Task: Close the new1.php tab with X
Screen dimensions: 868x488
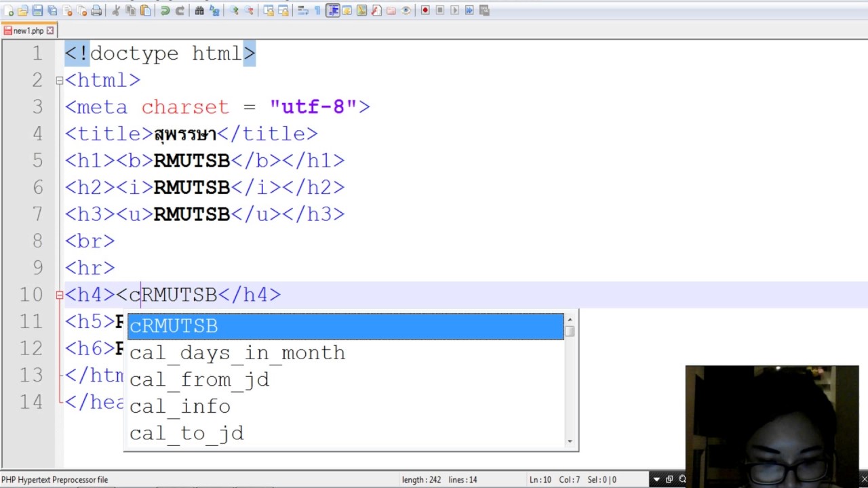Action: tap(50, 30)
